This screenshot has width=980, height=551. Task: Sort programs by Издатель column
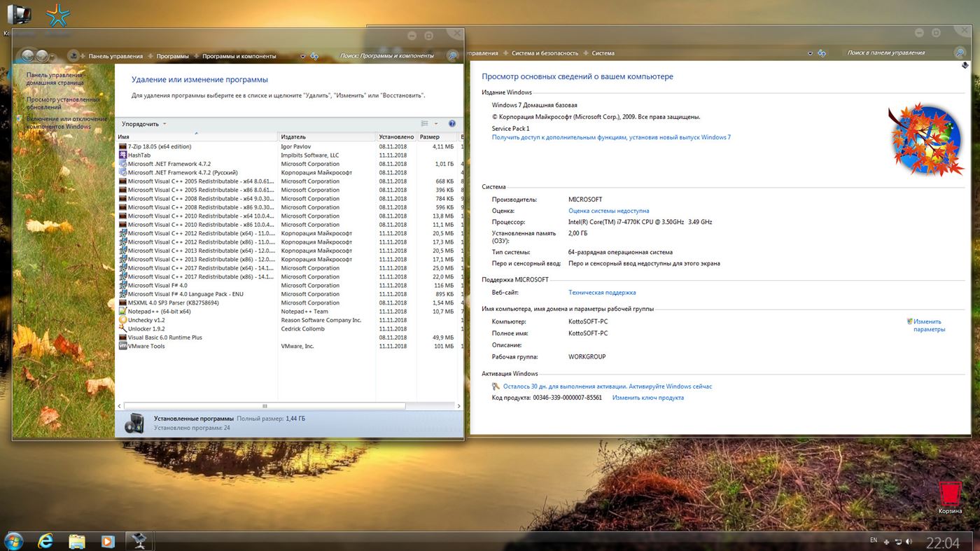tap(327, 137)
